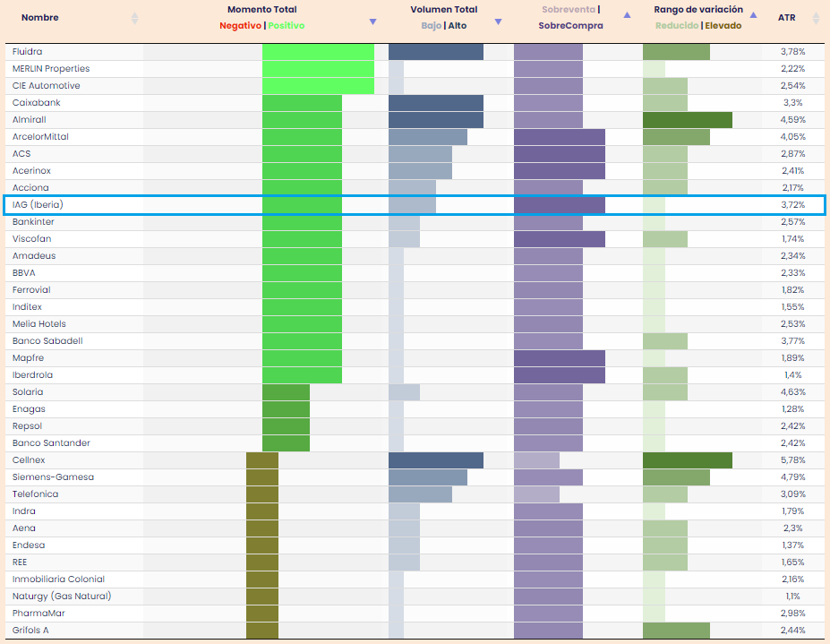Select the Banco Sabadell row name
Screen dimensions: 830x644
click(x=47, y=340)
